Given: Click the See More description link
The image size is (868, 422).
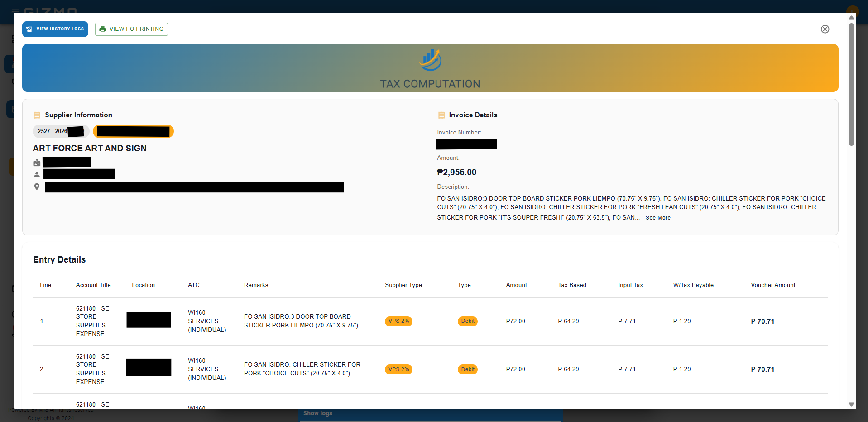Looking at the screenshot, I should pos(658,218).
